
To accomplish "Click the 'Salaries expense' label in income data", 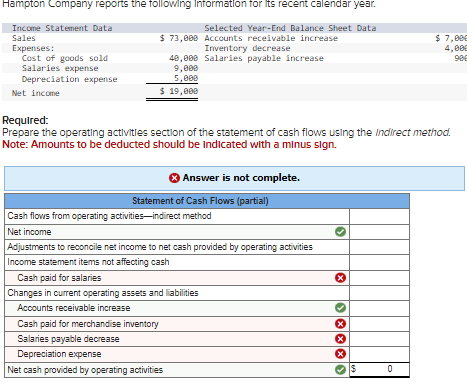I will tap(60, 68).
